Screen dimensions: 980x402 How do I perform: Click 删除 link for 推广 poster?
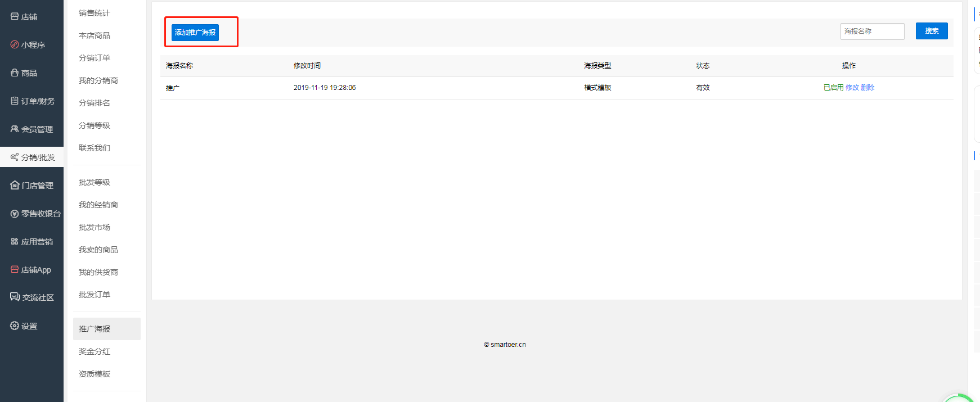[867, 88]
